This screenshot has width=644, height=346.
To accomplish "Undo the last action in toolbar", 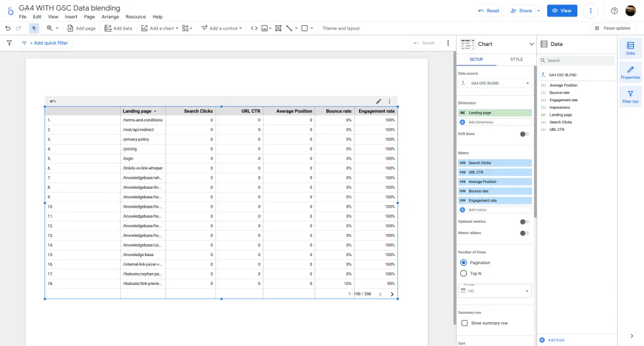I will click(8, 28).
